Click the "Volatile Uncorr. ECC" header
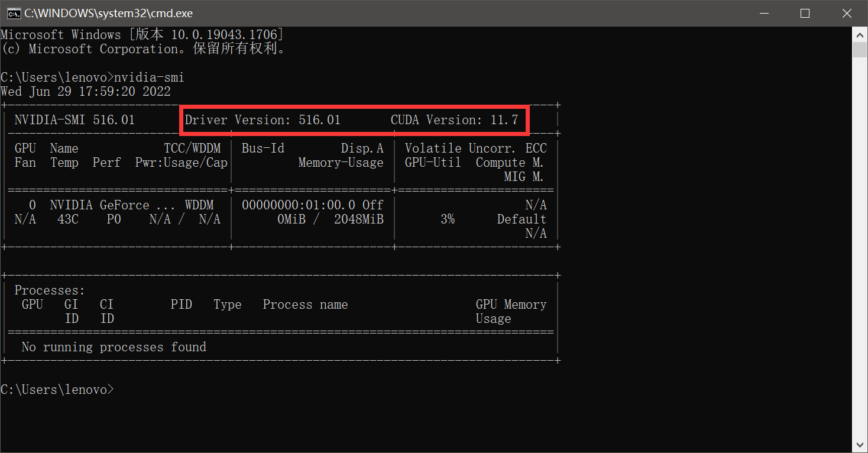This screenshot has width=868, height=453. 475,148
